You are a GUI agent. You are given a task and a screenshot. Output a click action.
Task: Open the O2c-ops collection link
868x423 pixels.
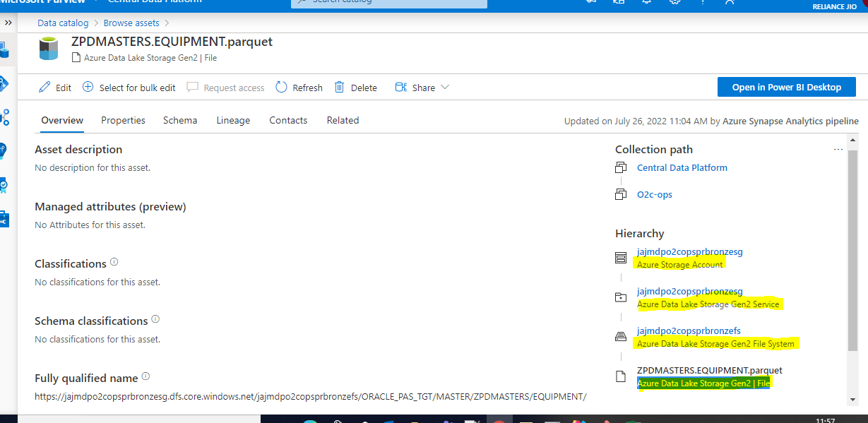[655, 194]
